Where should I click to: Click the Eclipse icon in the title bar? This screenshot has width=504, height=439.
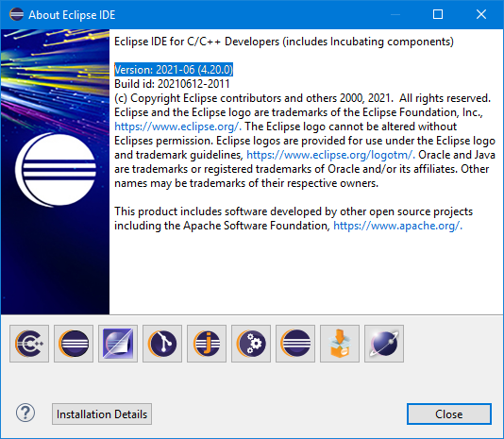pyautogui.click(x=16, y=14)
